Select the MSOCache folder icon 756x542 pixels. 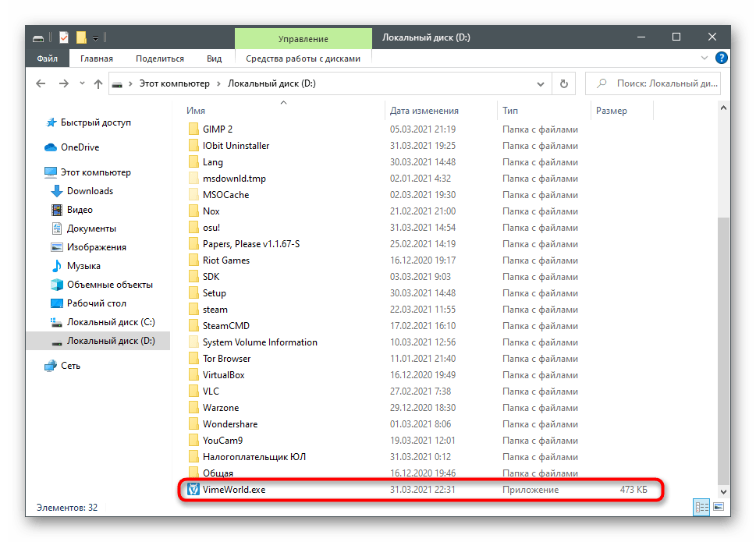193,194
